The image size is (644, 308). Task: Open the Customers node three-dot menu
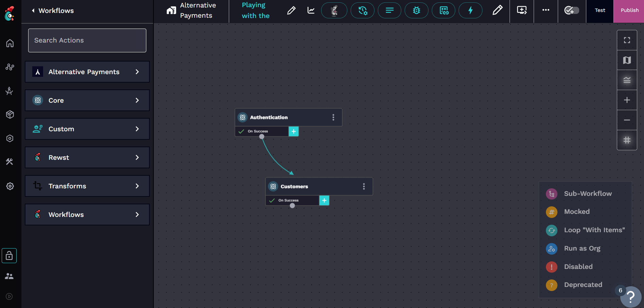(364, 187)
